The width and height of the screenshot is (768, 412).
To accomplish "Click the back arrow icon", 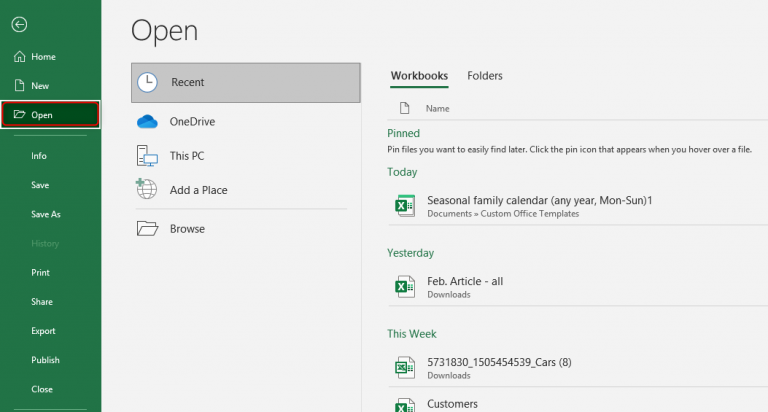I will coord(19,24).
